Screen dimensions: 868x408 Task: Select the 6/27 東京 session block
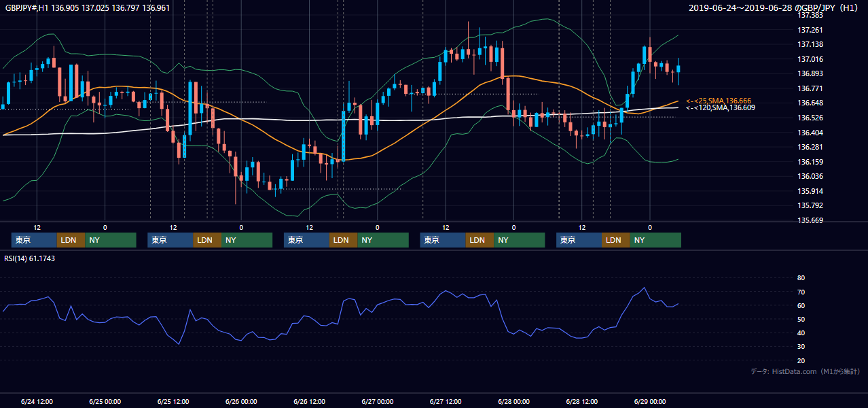click(x=443, y=240)
